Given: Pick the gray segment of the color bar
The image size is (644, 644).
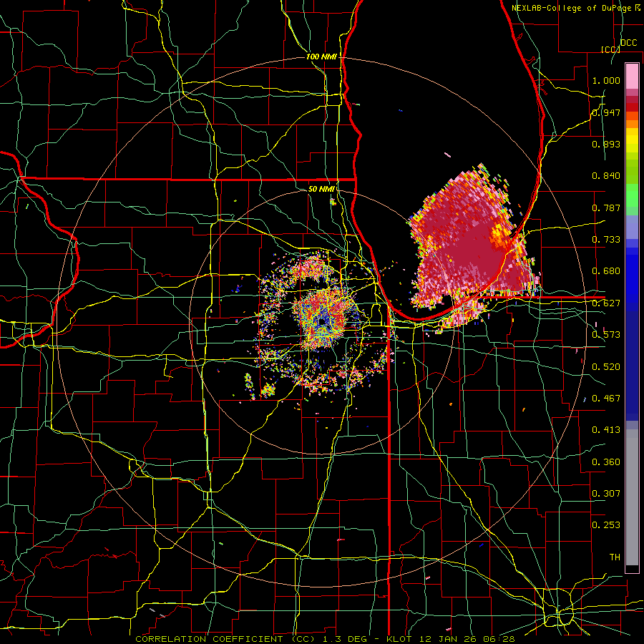Looking at the screenshot, I should [x=632, y=497].
